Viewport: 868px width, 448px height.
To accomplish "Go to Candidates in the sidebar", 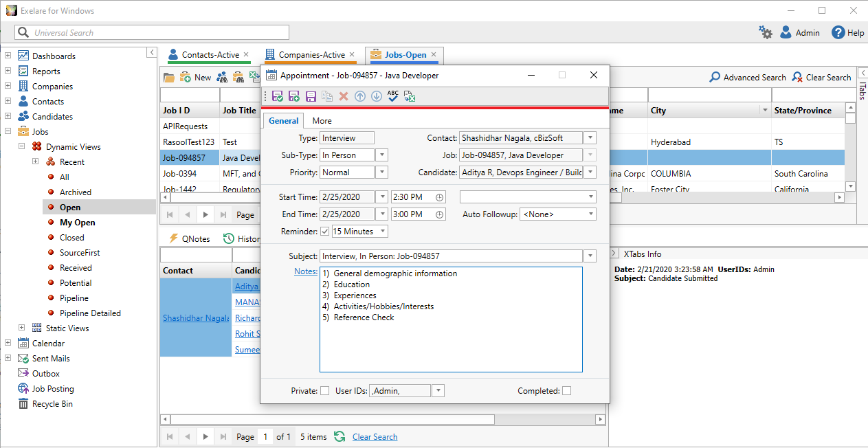I will tap(52, 116).
